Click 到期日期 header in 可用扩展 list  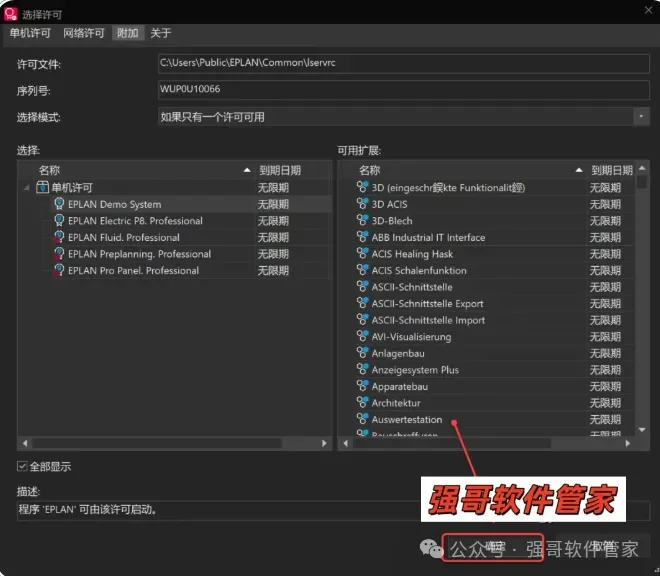[612, 170]
